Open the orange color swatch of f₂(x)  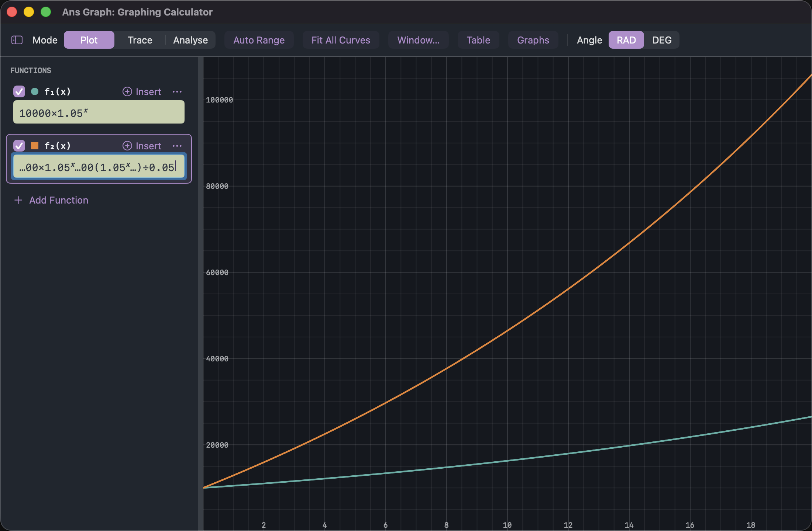point(35,146)
